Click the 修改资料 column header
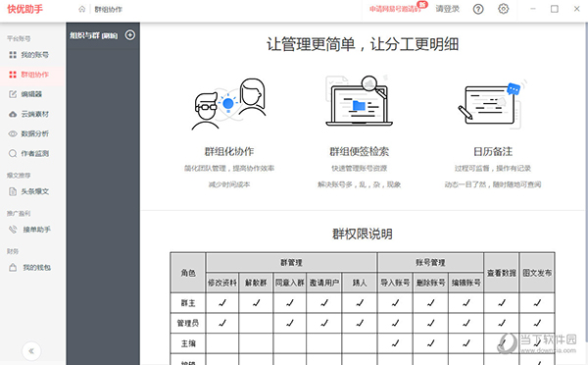 222,283
